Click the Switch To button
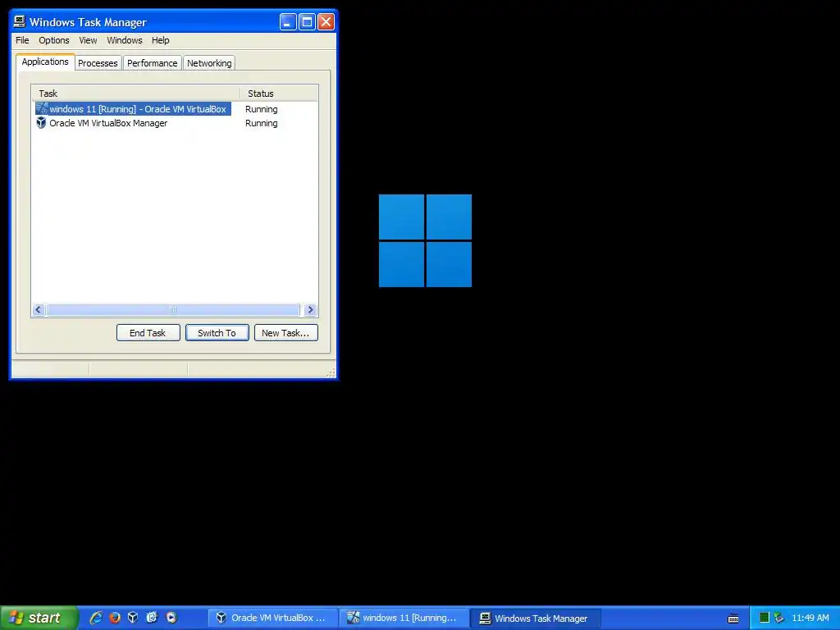This screenshot has height=630, width=840. coord(217,333)
